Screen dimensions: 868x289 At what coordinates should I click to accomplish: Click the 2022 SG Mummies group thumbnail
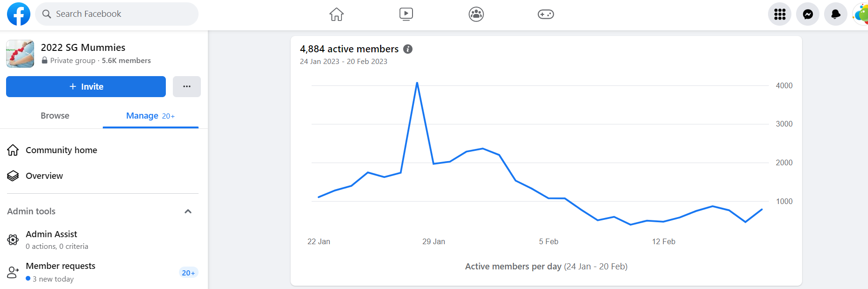[x=20, y=54]
